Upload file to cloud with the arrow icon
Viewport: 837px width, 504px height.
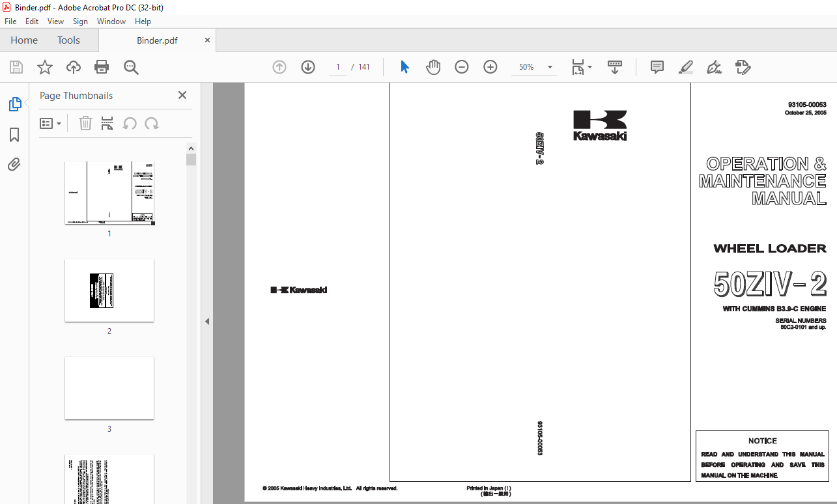[73, 67]
